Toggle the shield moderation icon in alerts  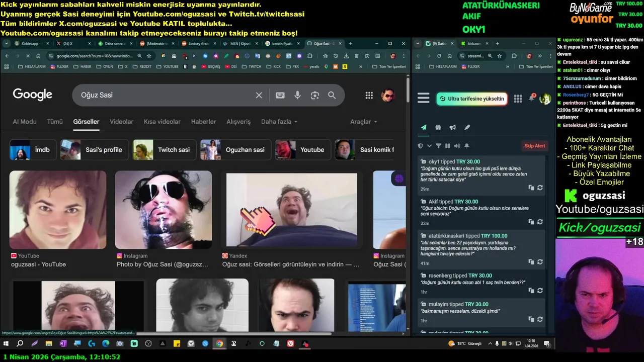[421, 146]
